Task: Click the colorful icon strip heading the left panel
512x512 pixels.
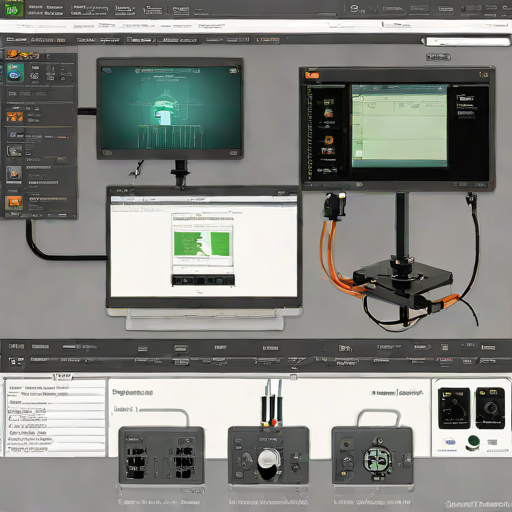Action: 22,54
